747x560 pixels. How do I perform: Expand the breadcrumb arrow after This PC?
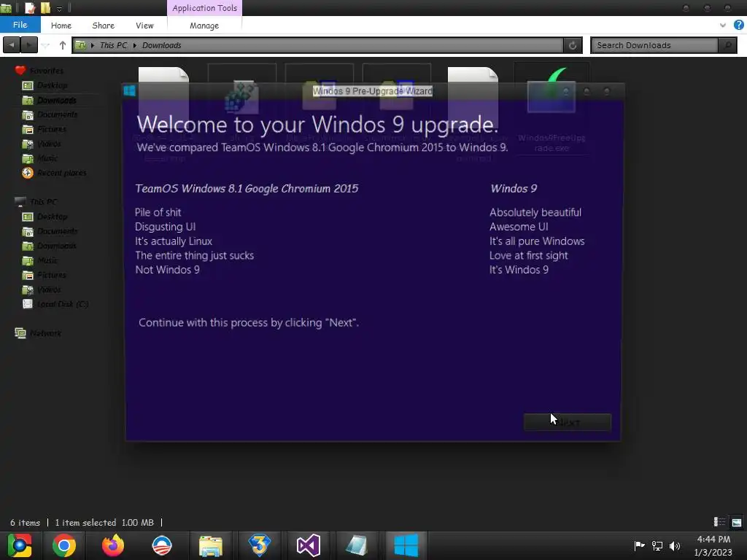click(135, 45)
